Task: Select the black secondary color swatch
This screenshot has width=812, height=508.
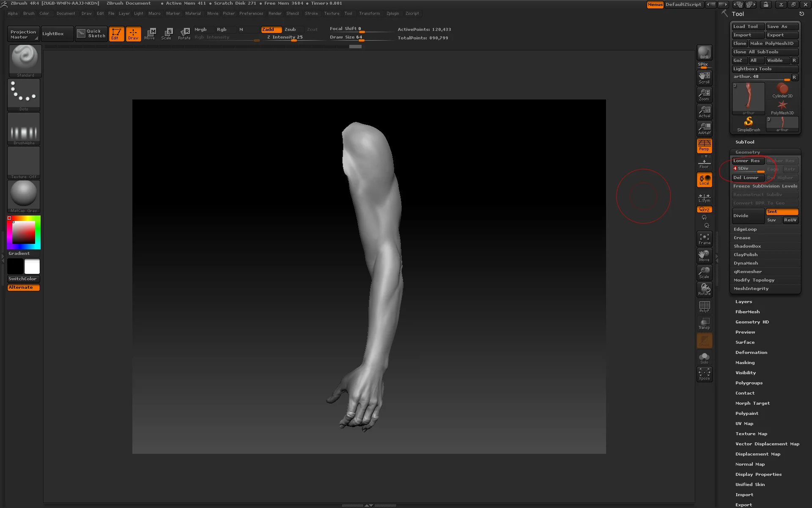Action: [x=15, y=266]
